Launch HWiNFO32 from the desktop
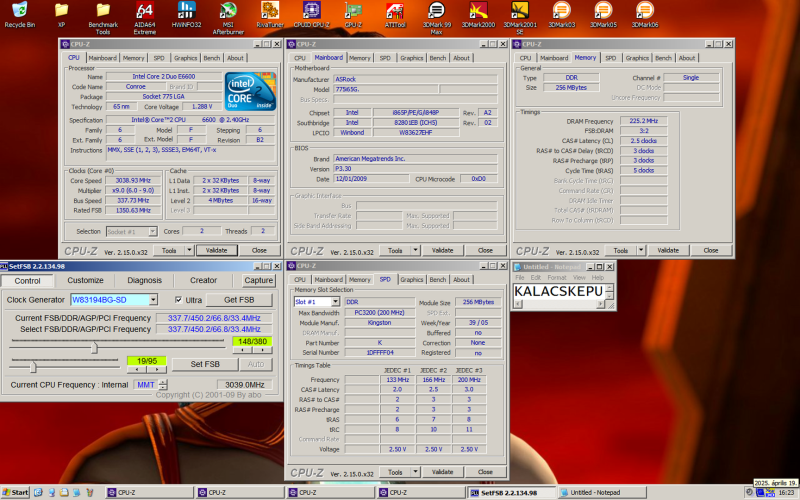Viewport: 800px width, 500px height. (x=186, y=12)
